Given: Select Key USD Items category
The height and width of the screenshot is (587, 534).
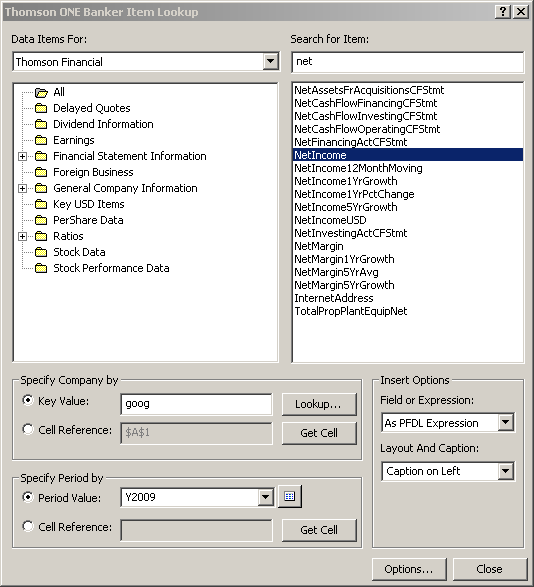Looking at the screenshot, I should pyautogui.click(x=89, y=204).
